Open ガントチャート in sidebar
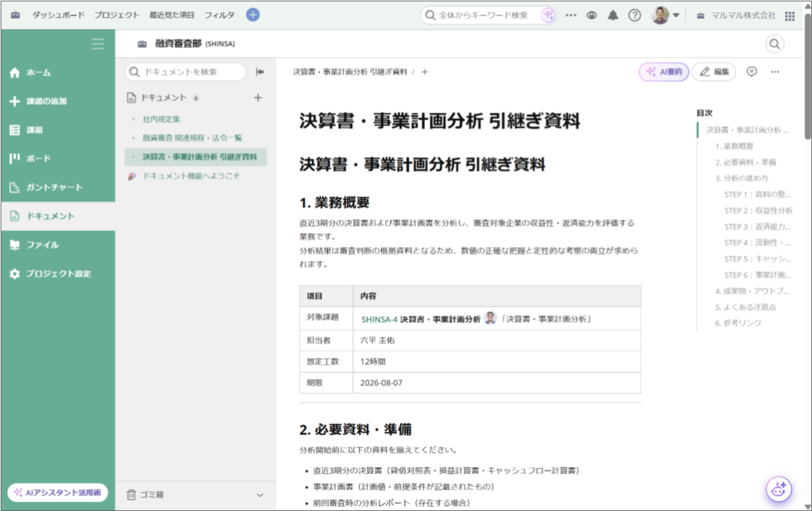 [58, 187]
